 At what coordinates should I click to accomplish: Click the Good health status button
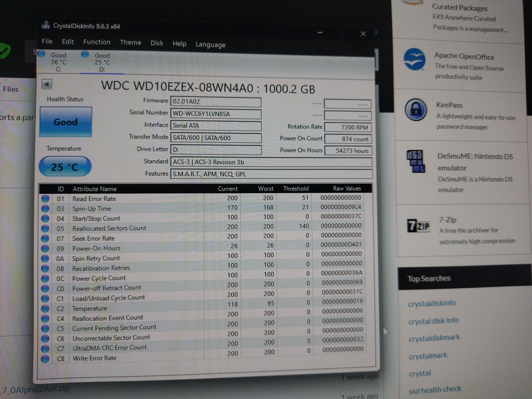point(66,122)
